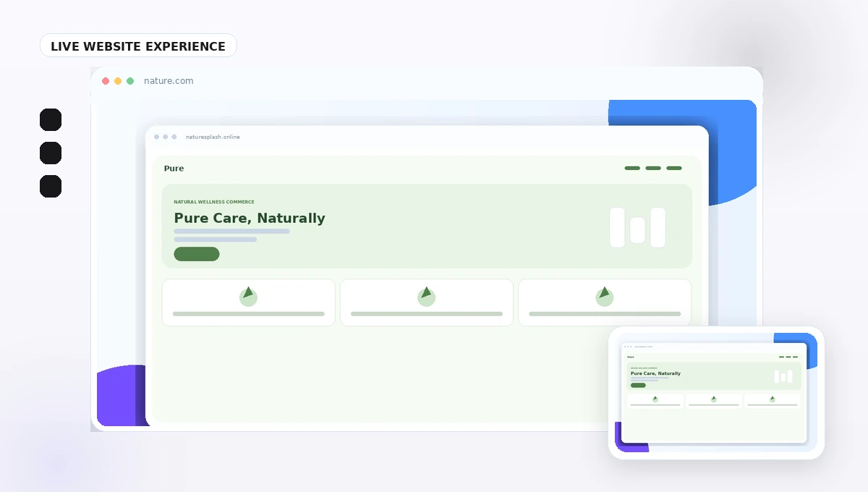Click the Pure brand logo text
Screen dimensions: 868x492
174,169
